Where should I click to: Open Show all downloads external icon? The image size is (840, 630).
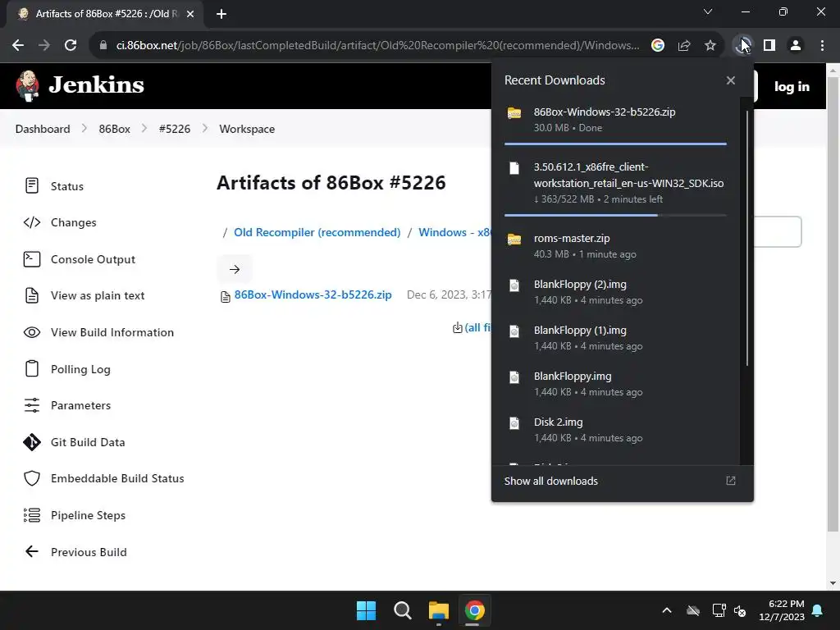pyautogui.click(x=731, y=481)
